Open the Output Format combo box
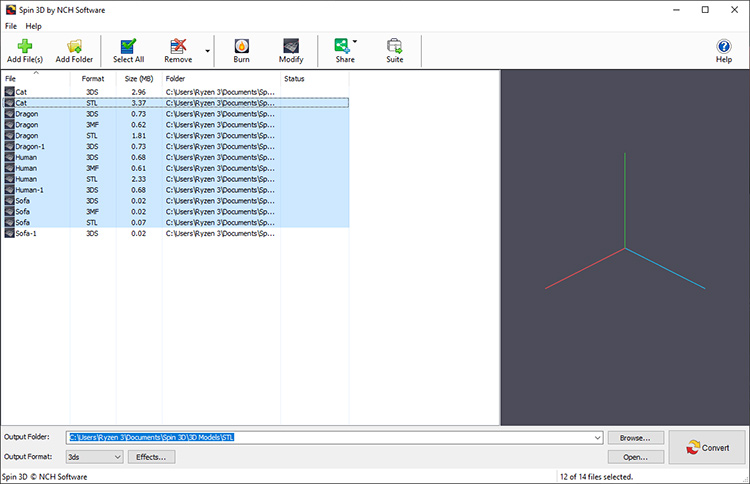Viewport: 750px width, 484px height. pyautogui.click(x=94, y=457)
